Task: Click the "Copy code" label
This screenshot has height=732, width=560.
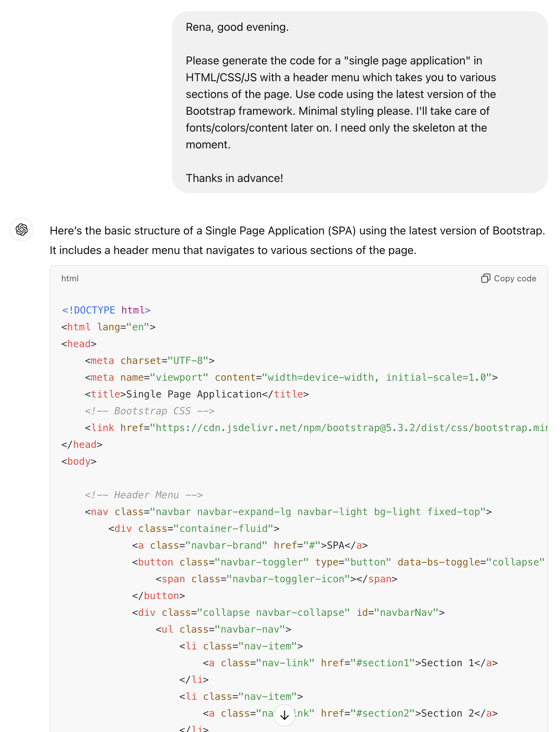Action: (x=515, y=279)
